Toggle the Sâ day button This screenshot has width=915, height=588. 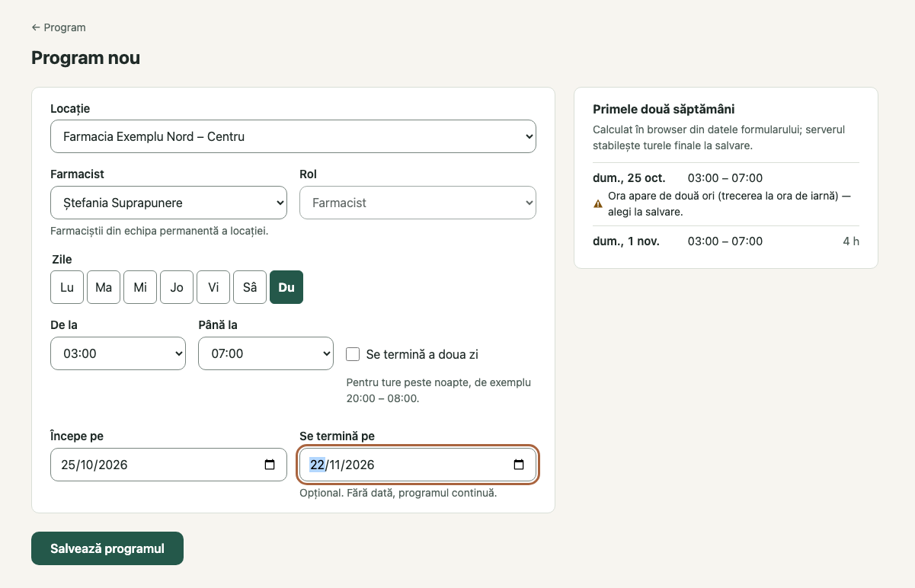tap(250, 287)
